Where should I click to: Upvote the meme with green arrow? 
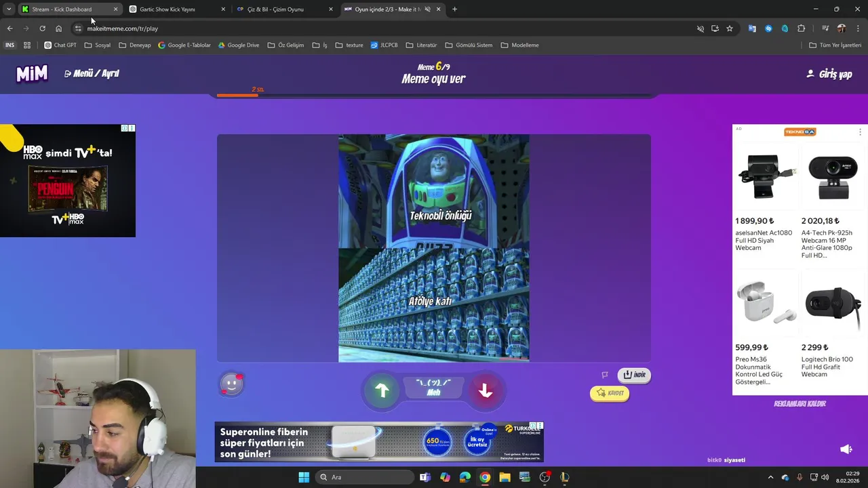click(x=382, y=390)
